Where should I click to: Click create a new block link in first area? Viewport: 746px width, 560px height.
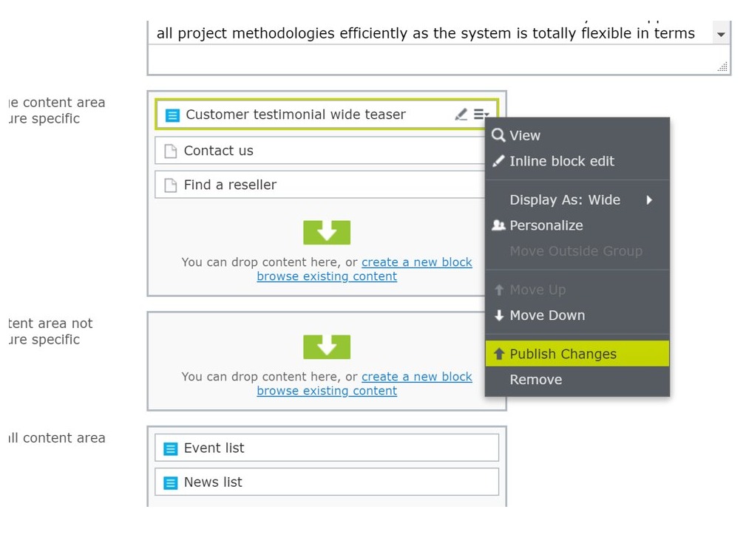point(416,262)
